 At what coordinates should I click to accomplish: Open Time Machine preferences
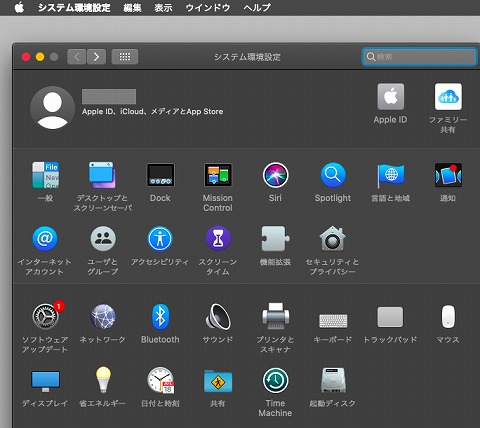275,380
